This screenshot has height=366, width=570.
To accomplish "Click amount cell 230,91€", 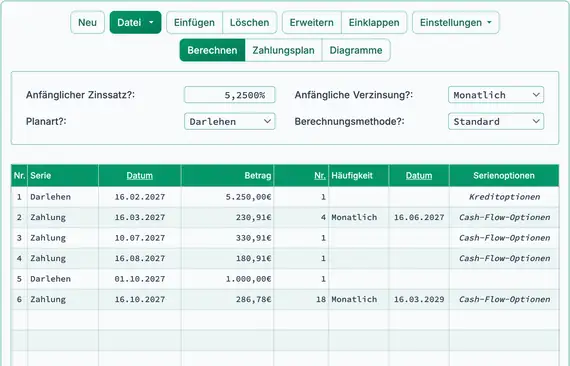I will pos(228,217).
